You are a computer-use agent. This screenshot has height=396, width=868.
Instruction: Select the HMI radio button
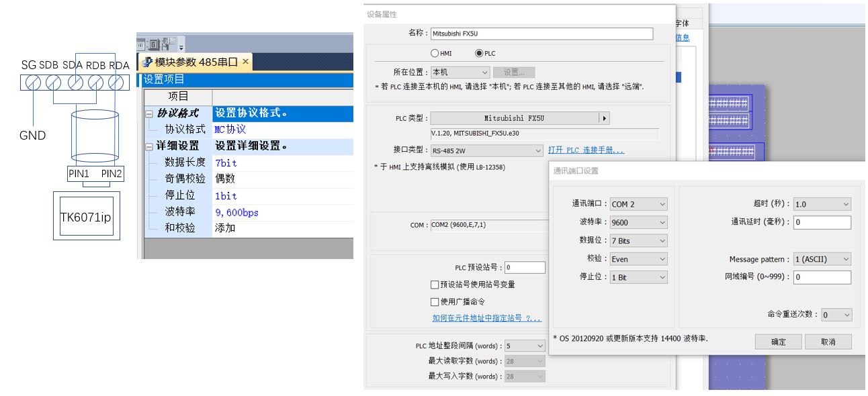pyautogui.click(x=435, y=54)
